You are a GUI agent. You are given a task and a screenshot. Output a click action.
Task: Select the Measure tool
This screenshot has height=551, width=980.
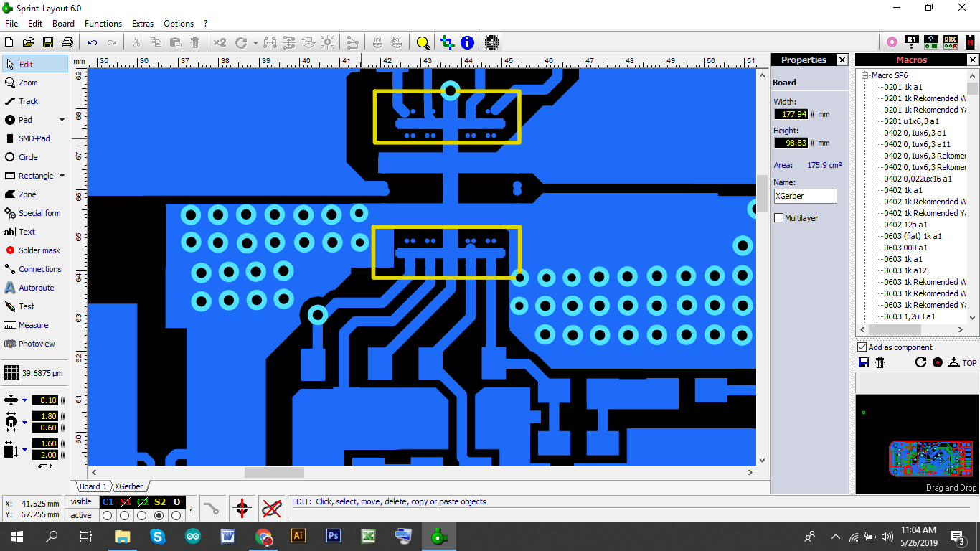coord(34,325)
